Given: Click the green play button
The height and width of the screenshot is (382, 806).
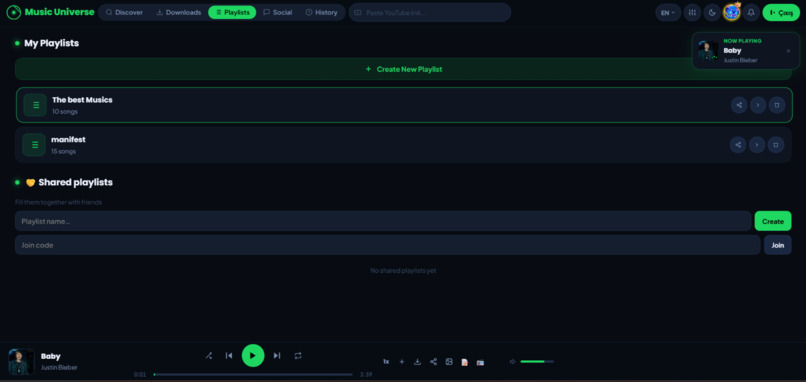Looking at the screenshot, I should coord(253,355).
